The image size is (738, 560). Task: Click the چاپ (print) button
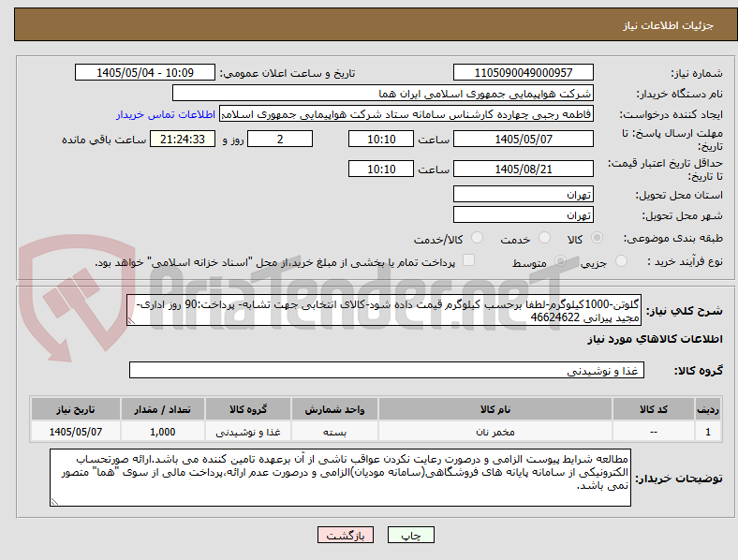click(410, 535)
